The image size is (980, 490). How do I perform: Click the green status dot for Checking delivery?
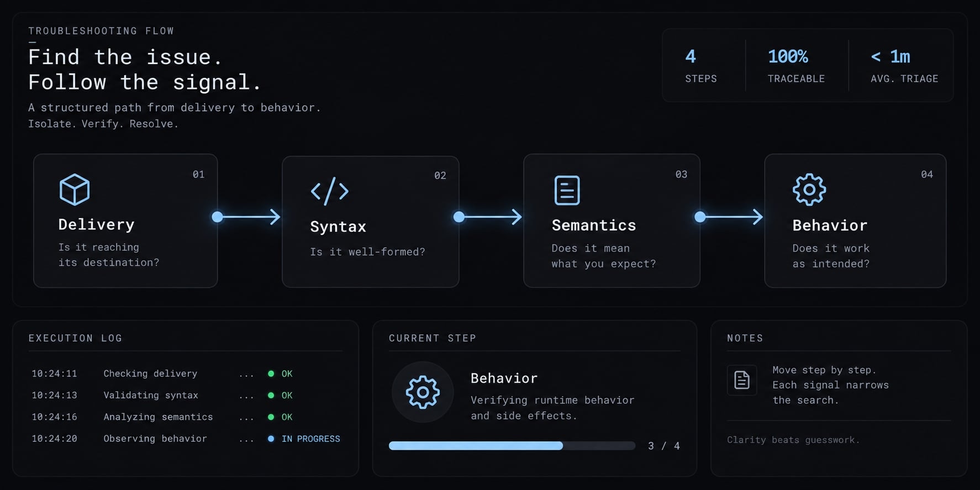coord(271,374)
